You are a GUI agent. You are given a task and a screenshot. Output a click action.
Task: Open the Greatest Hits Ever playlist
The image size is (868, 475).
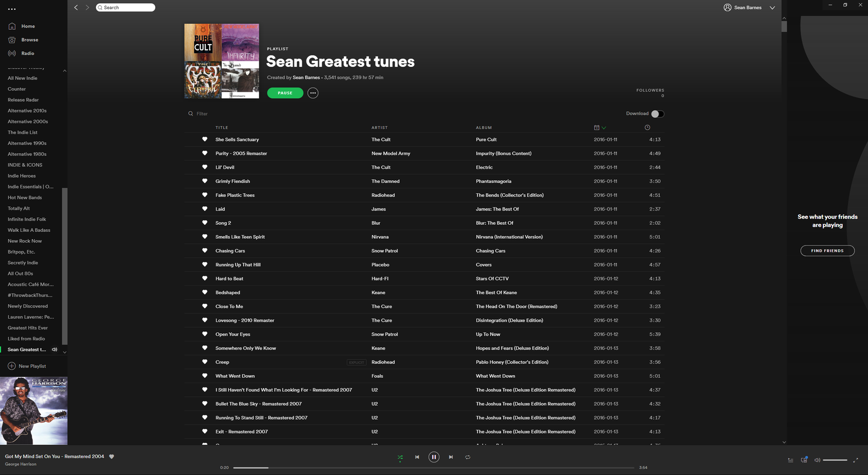coord(28,328)
